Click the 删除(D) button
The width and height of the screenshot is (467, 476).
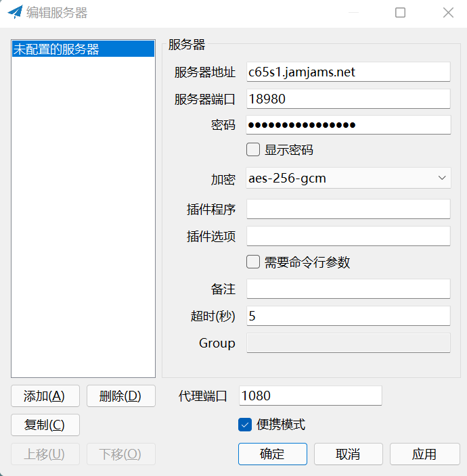pos(121,396)
